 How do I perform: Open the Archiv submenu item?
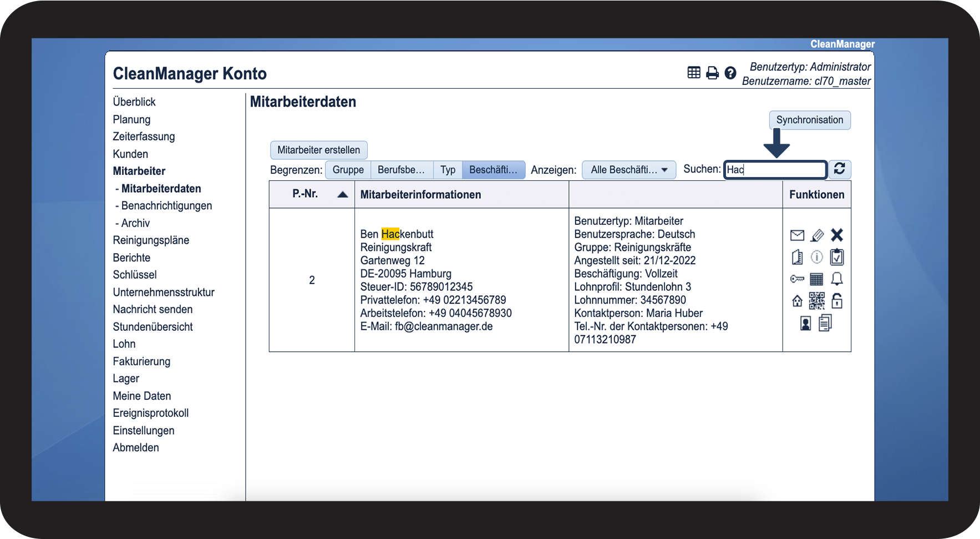[136, 223]
